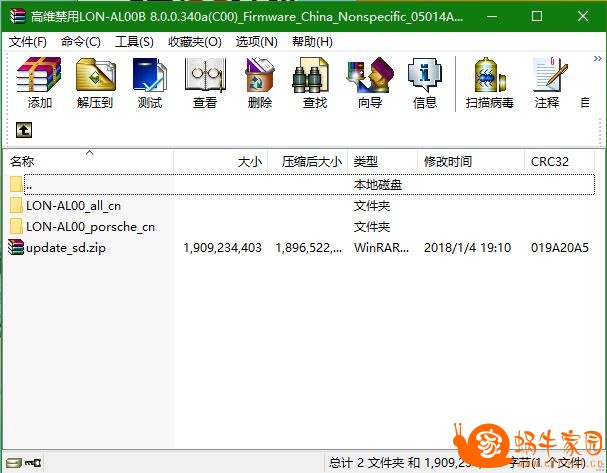The height and width of the screenshot is (473, 607).
Task: Click the update_sd.zip archive icon
Action: point(16,247)
